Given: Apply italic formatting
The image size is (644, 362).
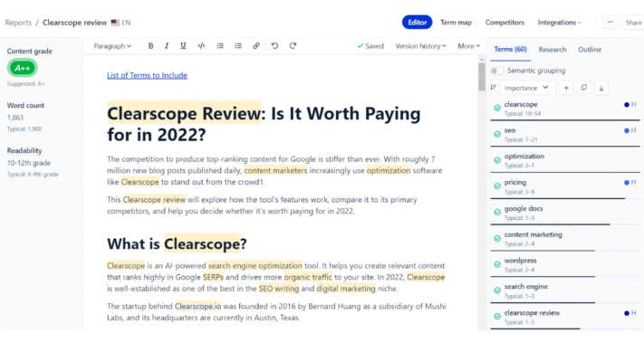Looking at the screenshot, I should tap(167, 46).
